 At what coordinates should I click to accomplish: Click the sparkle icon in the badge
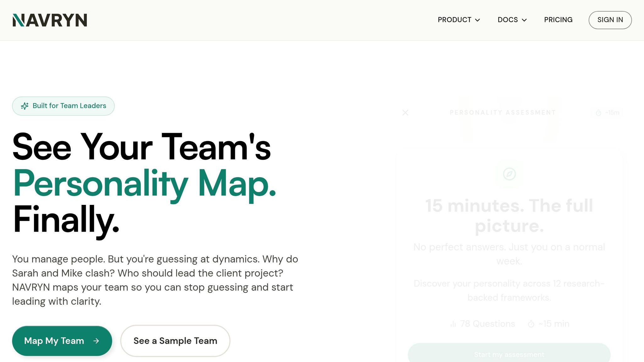[25, 106]
